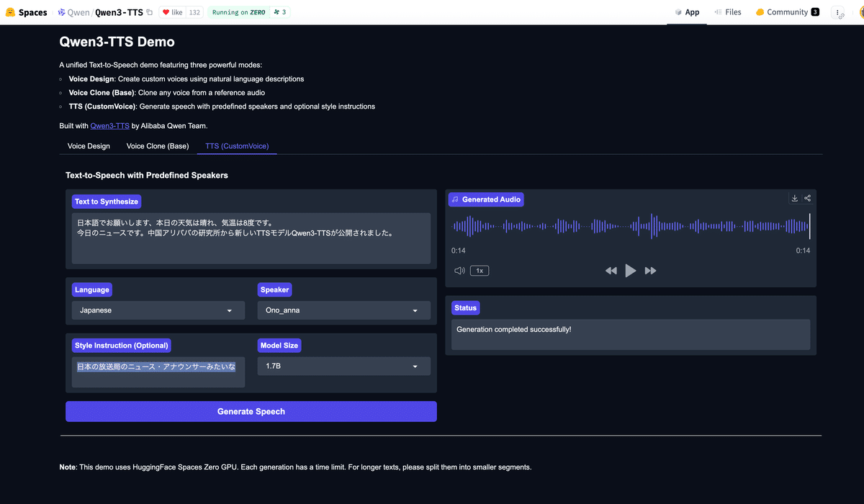Rewind the generated audio
The image size is (864, 504).
(611, 271)
